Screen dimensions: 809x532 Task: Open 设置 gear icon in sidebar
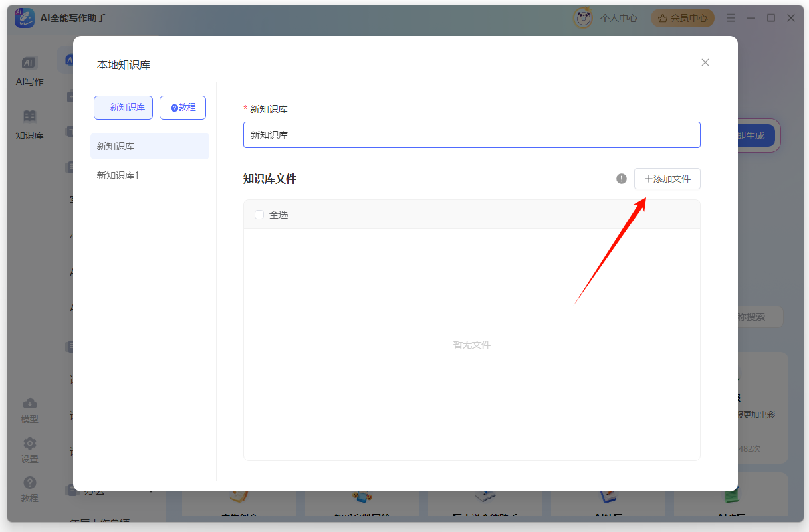coord(29,444)
